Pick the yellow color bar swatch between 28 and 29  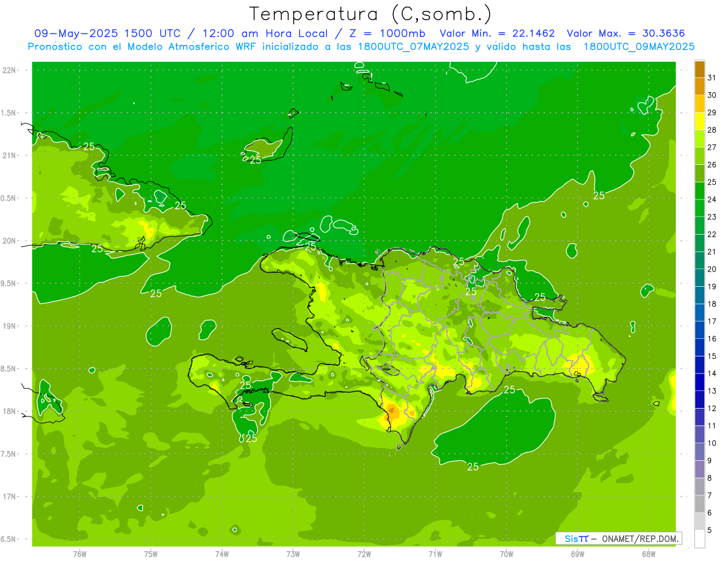699,121
